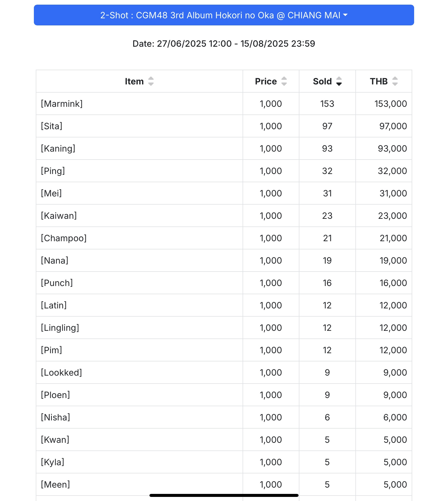Click the THB column sort arrows
448x501 pixels.
(395, 81)
